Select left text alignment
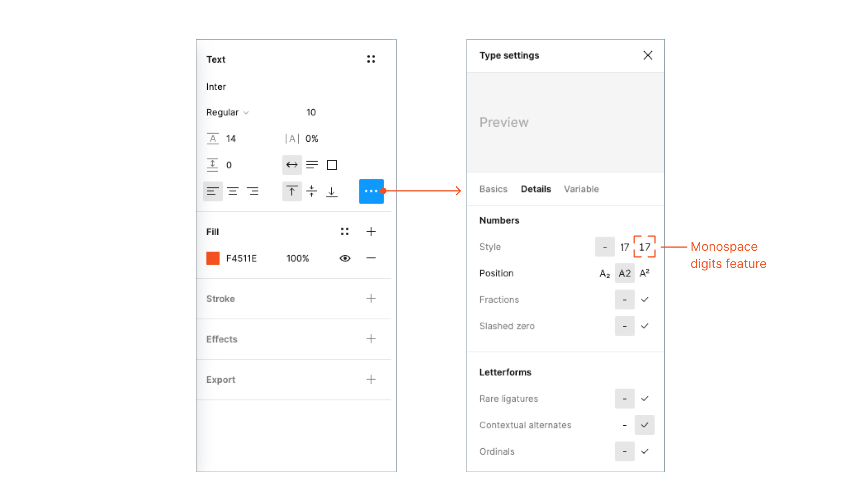 pos(213,191)
